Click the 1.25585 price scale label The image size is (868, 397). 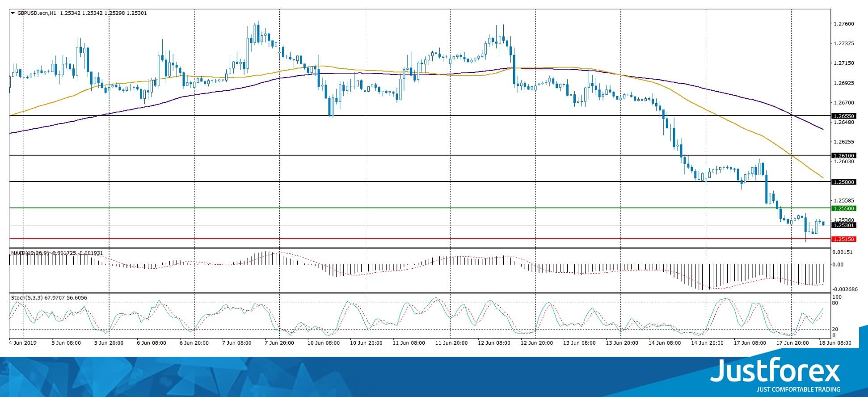(x=844, y=201)
